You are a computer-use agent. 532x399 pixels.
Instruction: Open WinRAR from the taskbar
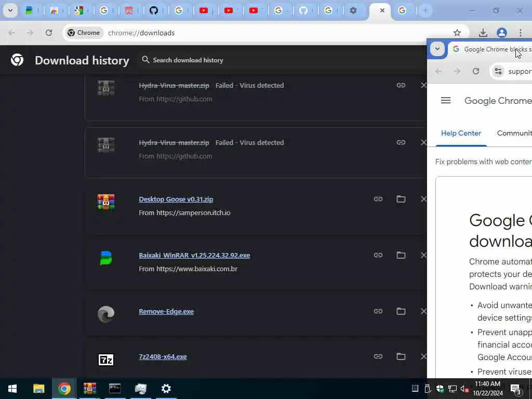(89, 389)
